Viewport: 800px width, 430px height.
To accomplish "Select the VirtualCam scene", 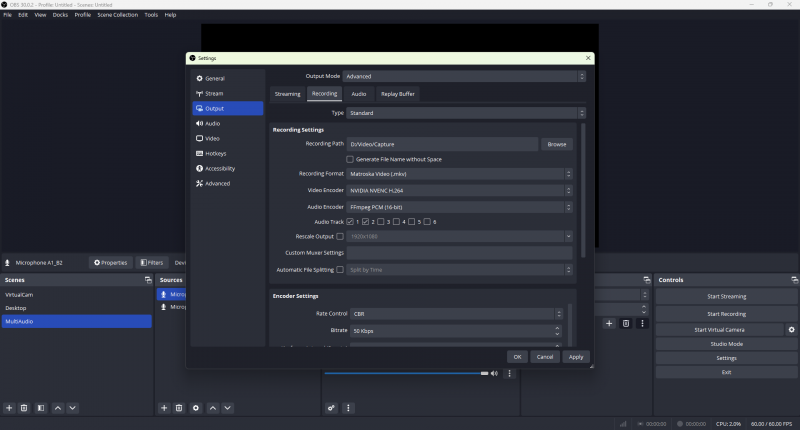I will pos(77,295).
